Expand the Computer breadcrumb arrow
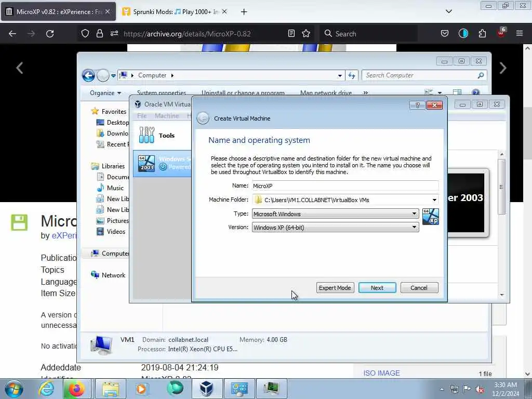Image resolution: width=532 pixels, height=399 pixels. point(172,75)
